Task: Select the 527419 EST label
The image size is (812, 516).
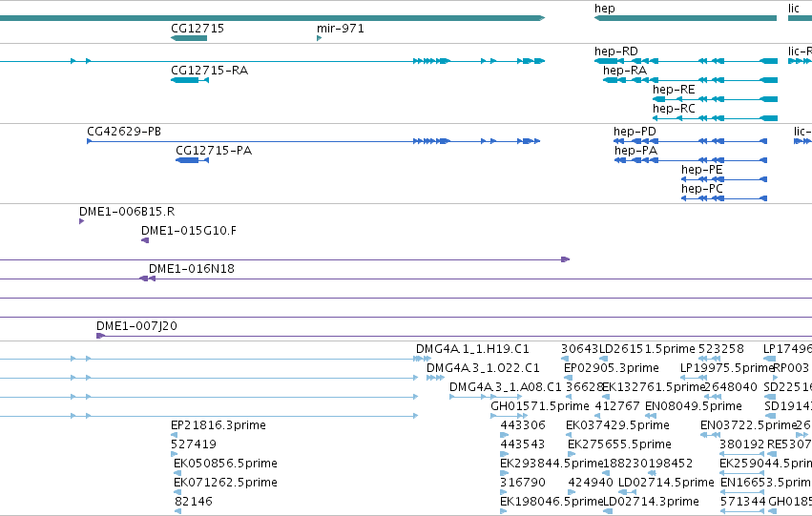Action: coord(194,444)
